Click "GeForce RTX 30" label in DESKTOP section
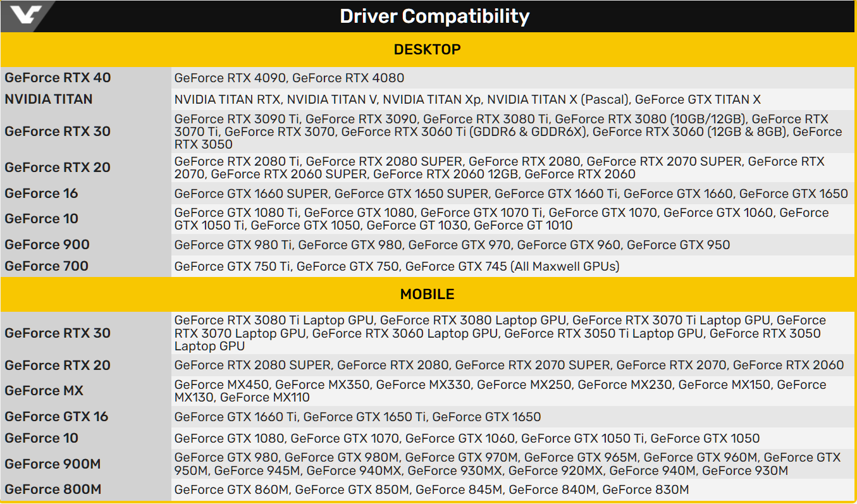 [58, 132]
